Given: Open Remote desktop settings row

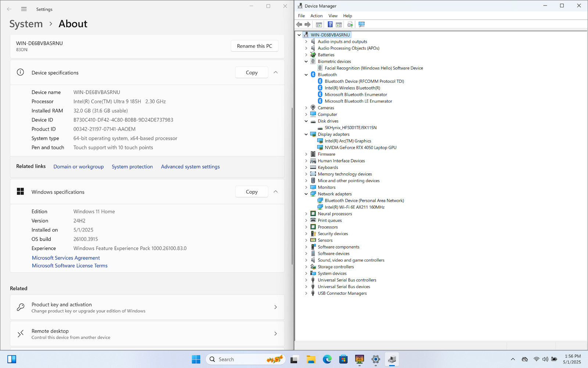Looking at the screenshot, I should (x=147, y=334).
